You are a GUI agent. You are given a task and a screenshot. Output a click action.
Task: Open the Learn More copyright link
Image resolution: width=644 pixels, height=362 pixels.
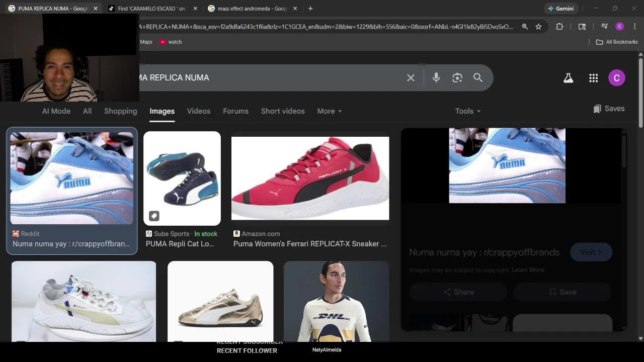[527, 270]
